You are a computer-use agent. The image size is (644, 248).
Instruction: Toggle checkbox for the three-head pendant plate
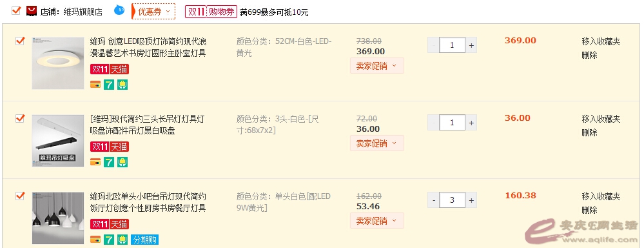click(x=20, y=118)
